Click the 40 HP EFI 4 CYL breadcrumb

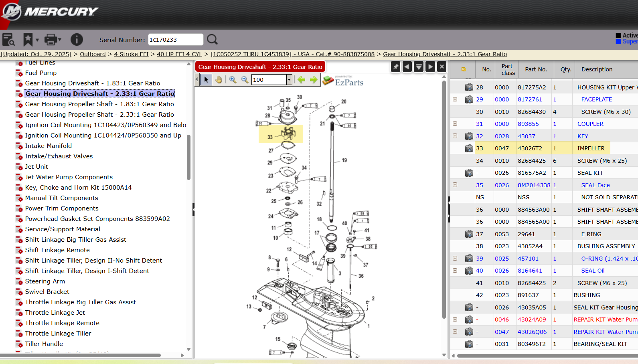(x=179, y=54)
